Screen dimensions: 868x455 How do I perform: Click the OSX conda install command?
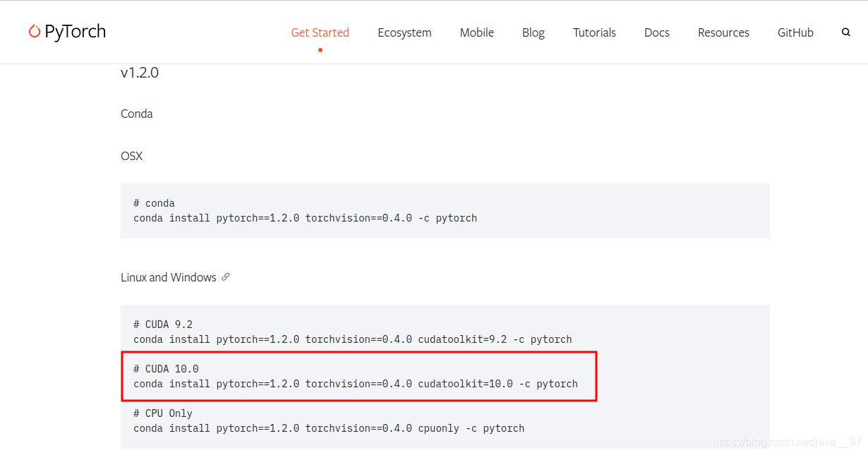[x=305, y=218]
